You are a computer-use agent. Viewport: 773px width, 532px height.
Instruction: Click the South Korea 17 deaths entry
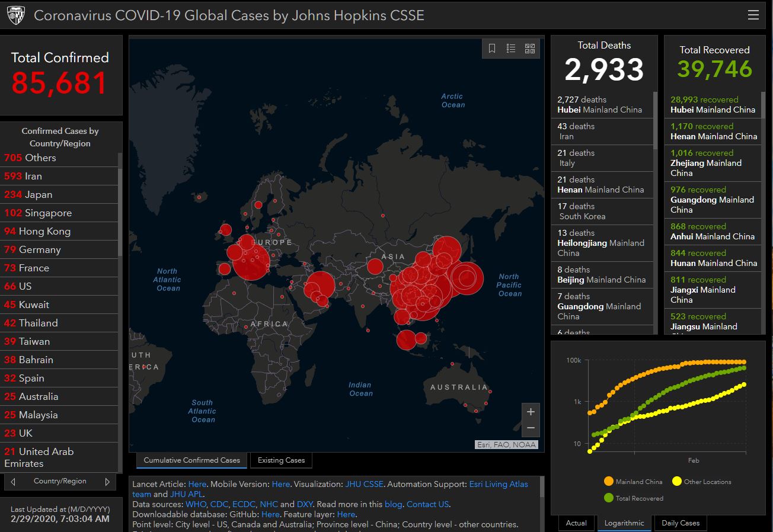point(602,211)
